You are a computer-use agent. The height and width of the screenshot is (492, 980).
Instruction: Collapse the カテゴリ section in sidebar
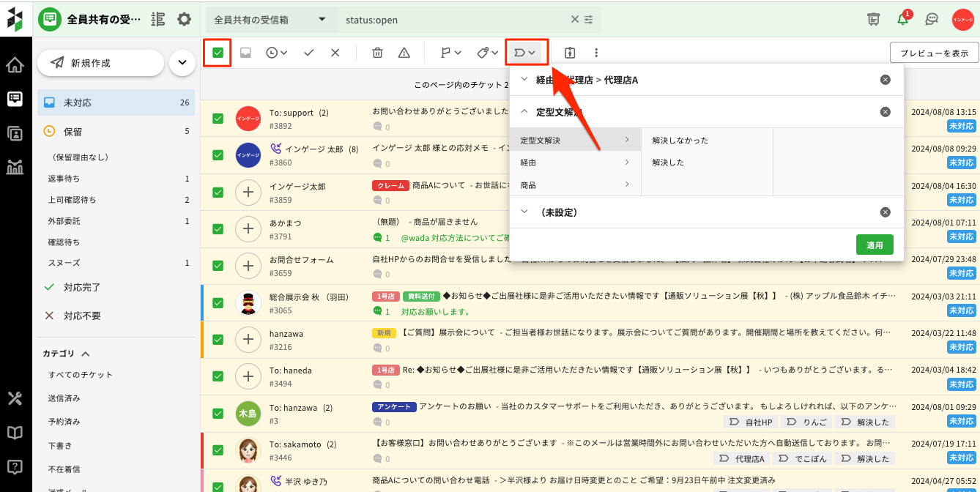(x=85, y=354)
